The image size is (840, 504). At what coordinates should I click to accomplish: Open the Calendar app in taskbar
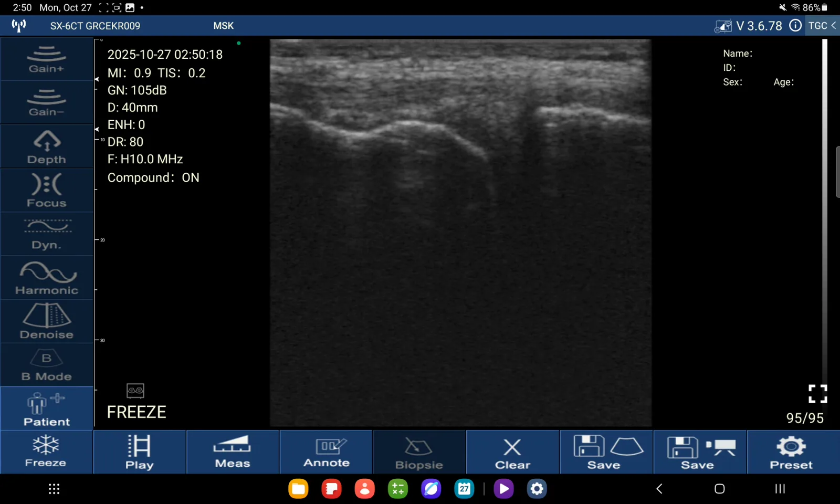coord(464,489)
